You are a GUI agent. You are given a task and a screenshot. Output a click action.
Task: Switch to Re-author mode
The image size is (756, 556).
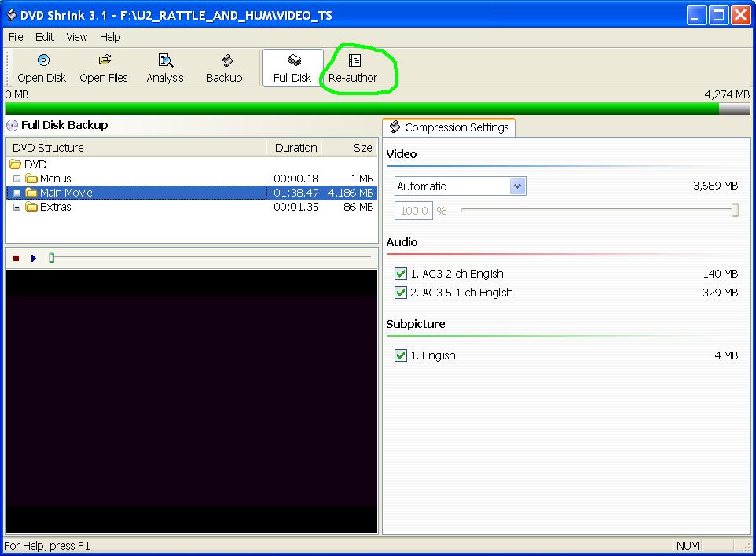click(353, 68)
